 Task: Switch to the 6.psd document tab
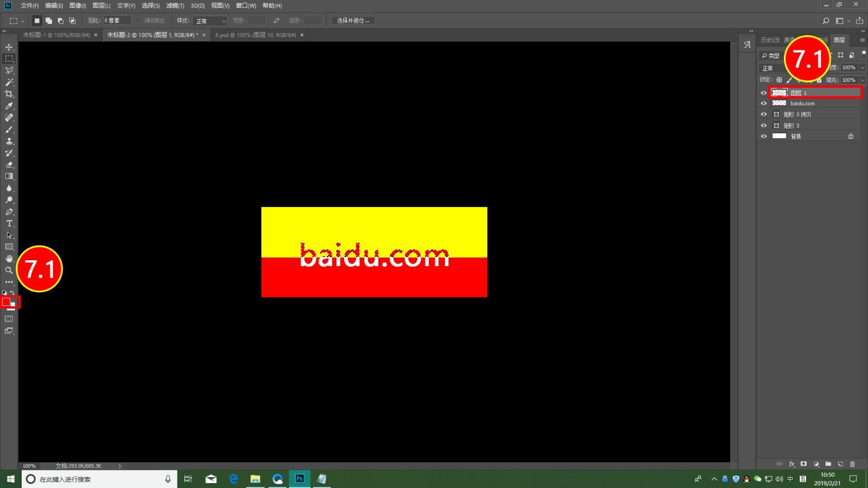(255, 35)
